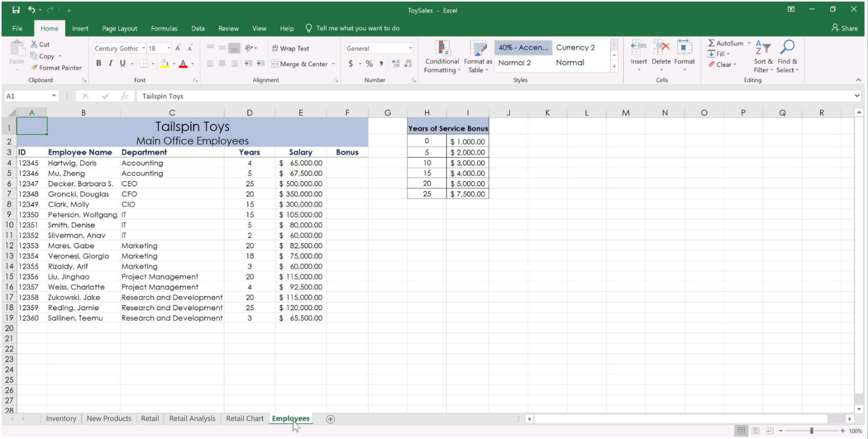
Task: Expand the Merge & Center options arrow
Action: pos(333,64)
